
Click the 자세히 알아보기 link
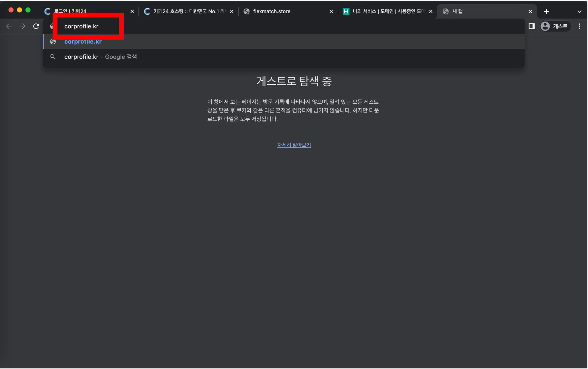tap(294, 145)
